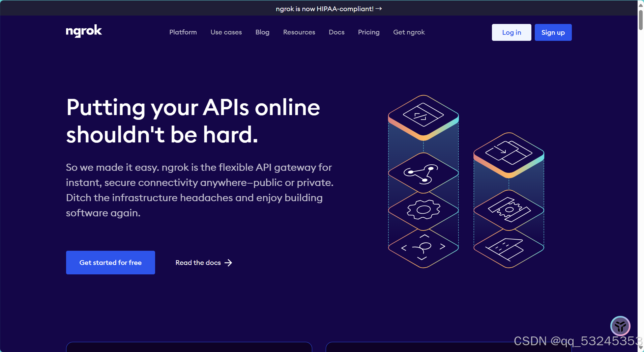Screen dimensions: 644x352
Task: Click the page vertical scrollbar thumb
Action: coord(641,20)
